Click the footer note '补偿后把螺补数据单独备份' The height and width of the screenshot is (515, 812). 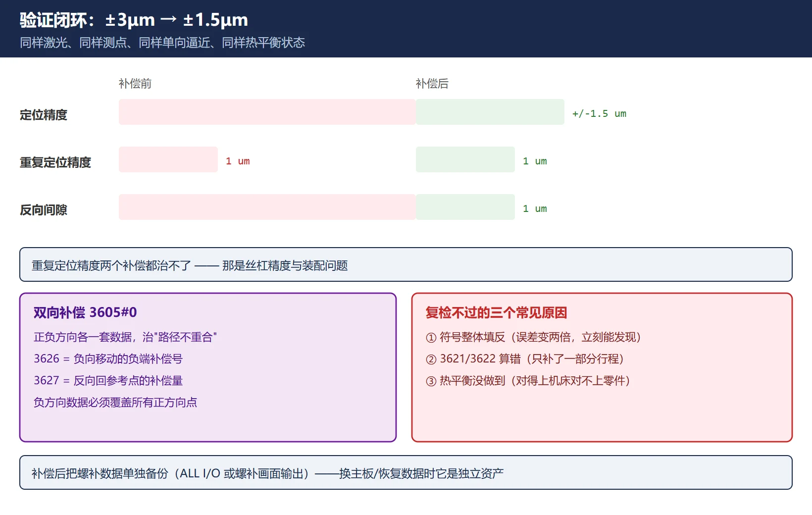pyautogui.click(x=406, y=472)
